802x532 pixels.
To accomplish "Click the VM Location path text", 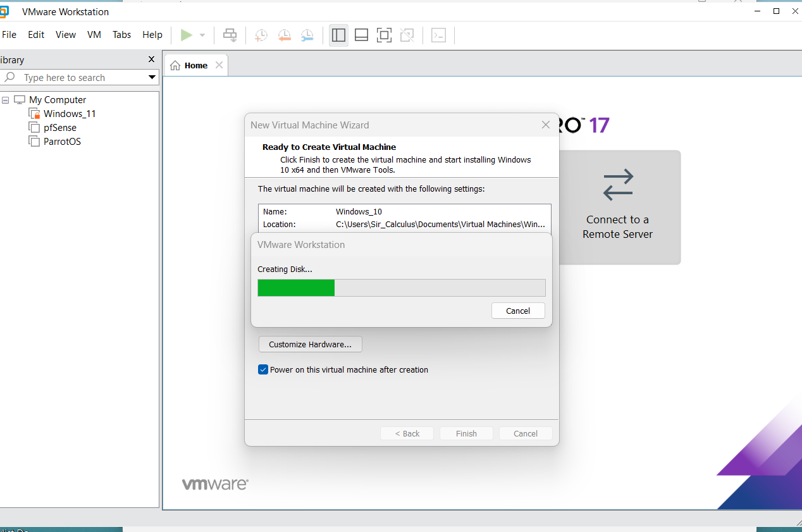I will [x=440, y=225].
